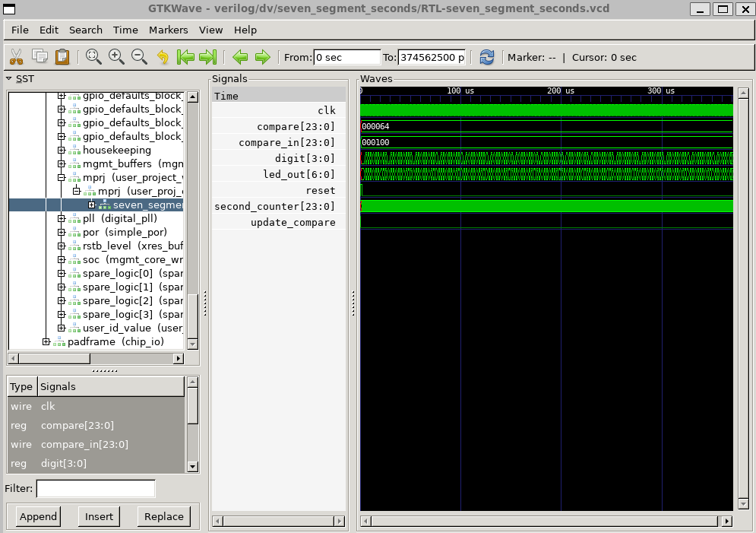This screenshot has width=756, height=533.
Task: Click the To time input field
Action: coord(432,57)
